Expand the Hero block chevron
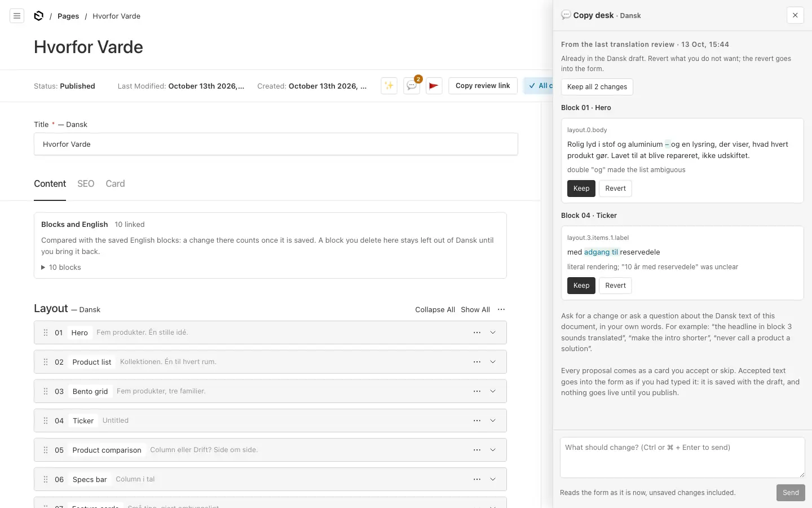Viewport: 812px width, 508px height. tap(493, 332)
